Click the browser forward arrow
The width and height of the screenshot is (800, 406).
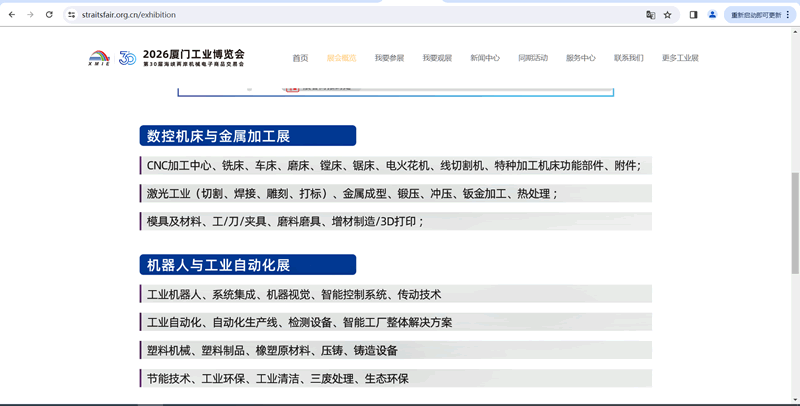29,15
